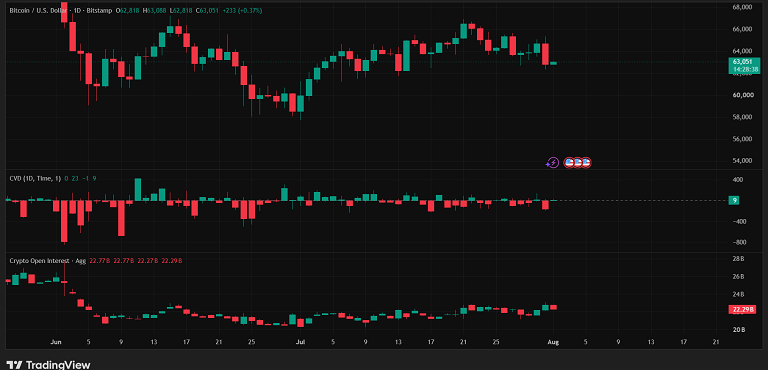Click the −800 CVD scale label
The width and height of the screenshot is (768, 370).
tap(738, 243)
